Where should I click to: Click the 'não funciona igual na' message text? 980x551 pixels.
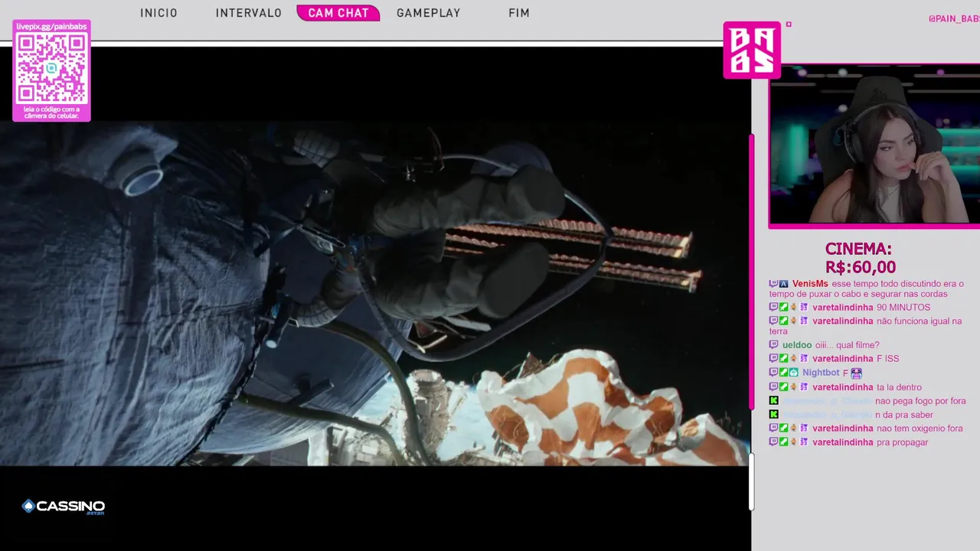[x=920, y=321]
